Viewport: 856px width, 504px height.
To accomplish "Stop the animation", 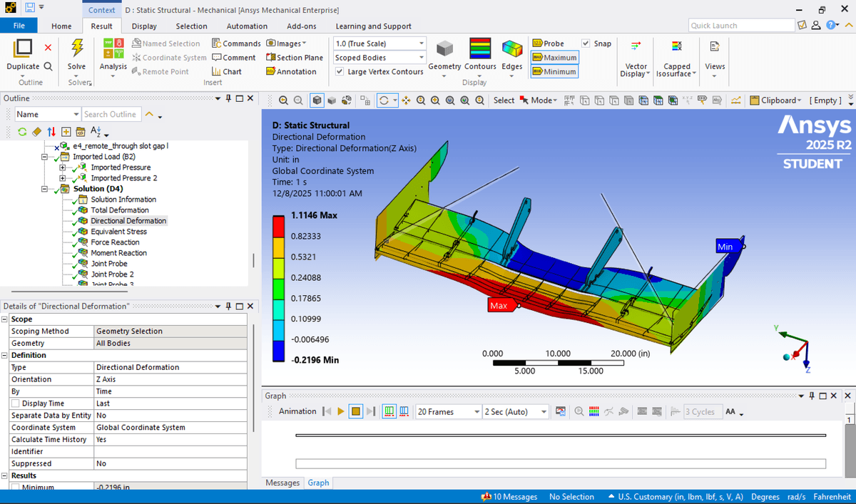I will 355,411.
